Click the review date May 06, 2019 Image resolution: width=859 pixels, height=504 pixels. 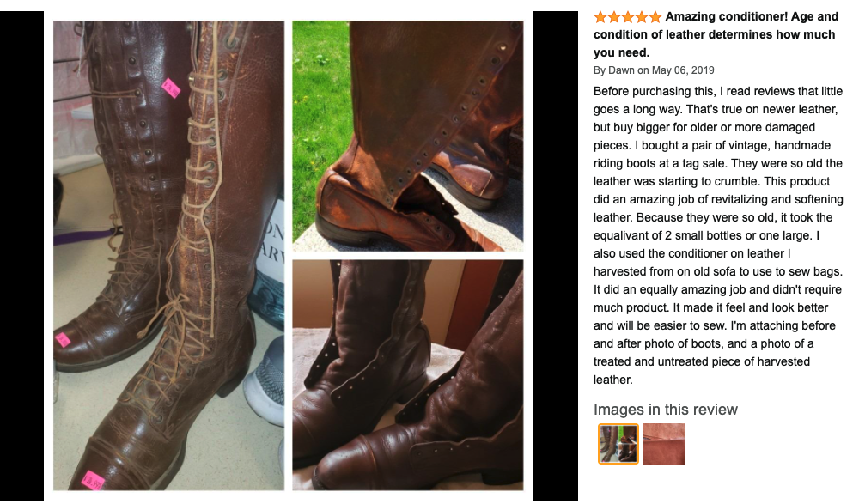click(x=683, y=70)
